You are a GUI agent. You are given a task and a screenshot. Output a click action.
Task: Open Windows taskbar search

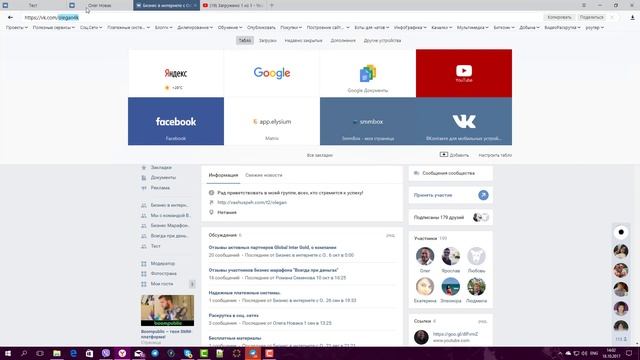click(x=24, y=353)
